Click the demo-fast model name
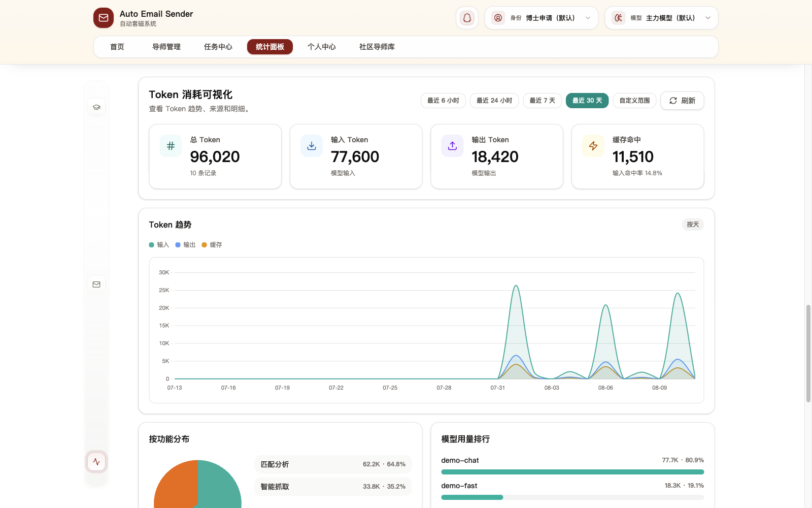 pyautogui.click(x=459, y=486)
